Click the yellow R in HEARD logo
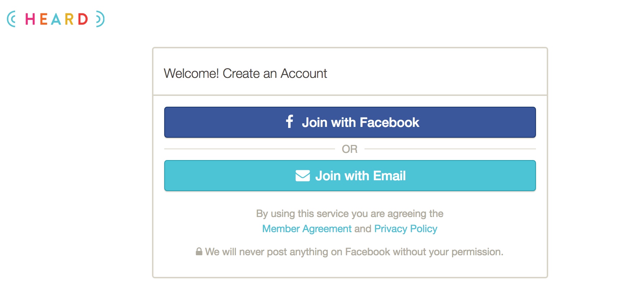This screenshot has height=305, width=644. click(69, 19)
